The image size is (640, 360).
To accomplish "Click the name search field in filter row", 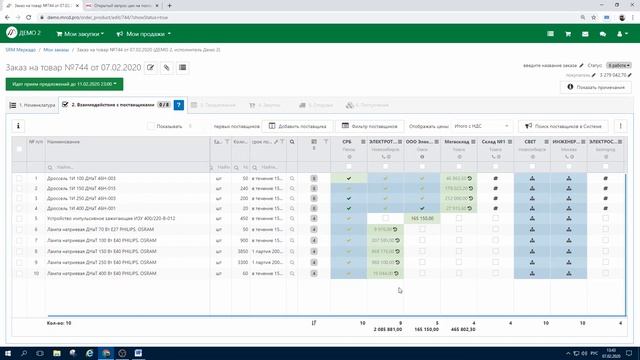I will (x=127, y=167).
